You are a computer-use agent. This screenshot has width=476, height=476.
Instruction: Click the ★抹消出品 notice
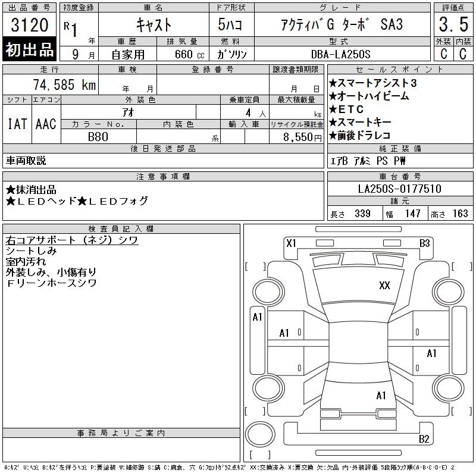(x=31, y=190)
